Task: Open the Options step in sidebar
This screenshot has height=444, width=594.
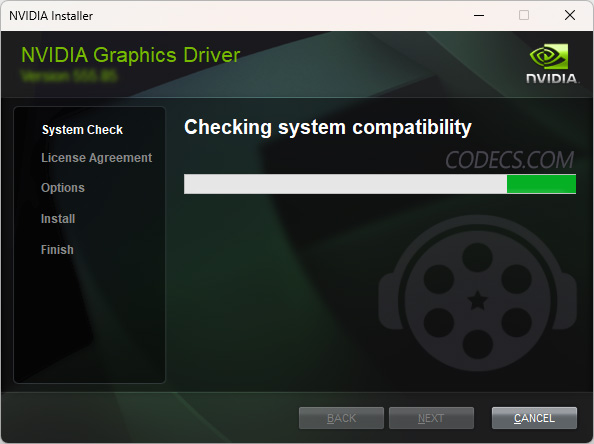Action: [x=63, y=188]
